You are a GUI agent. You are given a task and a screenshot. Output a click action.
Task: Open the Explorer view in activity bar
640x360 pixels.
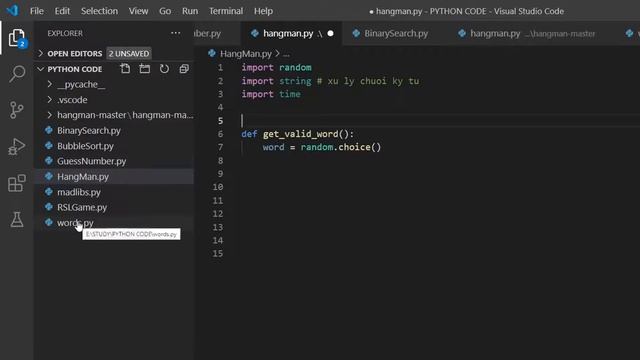point(17,38)
